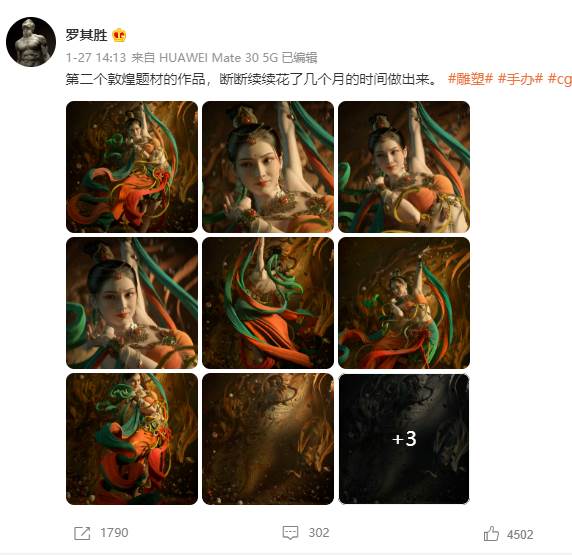
Task: Open the bottom-left overhead dancer thumbnail
Action: [x=132, y=439]
